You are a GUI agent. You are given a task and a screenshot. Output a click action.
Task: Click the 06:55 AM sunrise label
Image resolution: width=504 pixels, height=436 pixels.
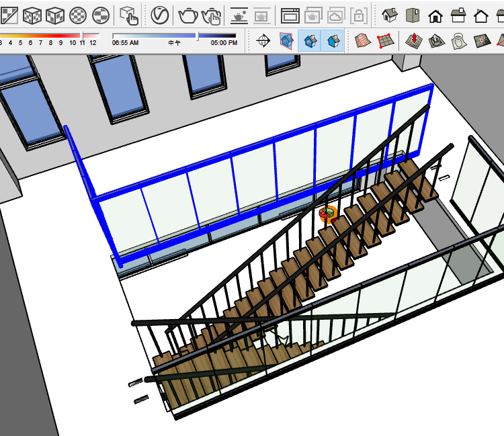click(x=126, y=43)
